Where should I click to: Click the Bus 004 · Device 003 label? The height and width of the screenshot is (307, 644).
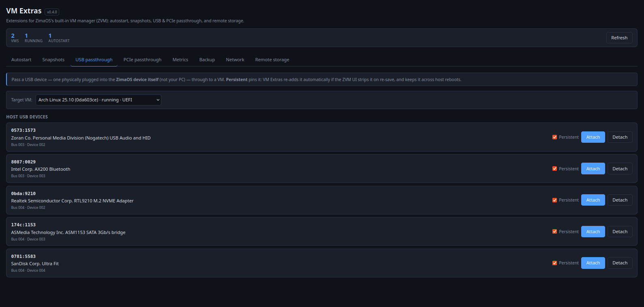(x=28, y=239)
